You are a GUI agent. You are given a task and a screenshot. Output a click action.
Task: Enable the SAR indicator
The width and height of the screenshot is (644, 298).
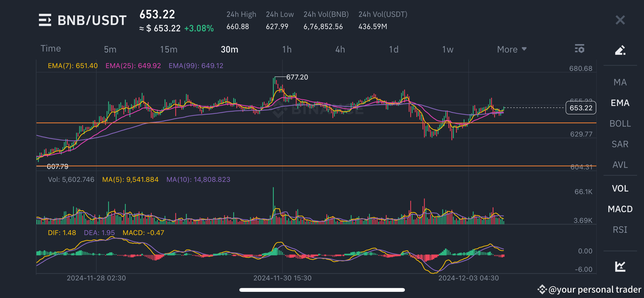(620, 144)
